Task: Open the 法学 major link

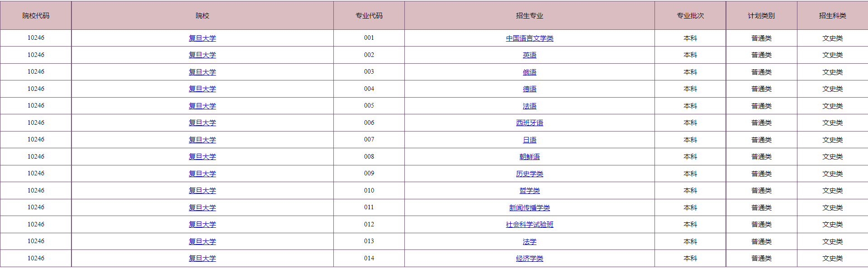Action: click(x=530, y=241)
